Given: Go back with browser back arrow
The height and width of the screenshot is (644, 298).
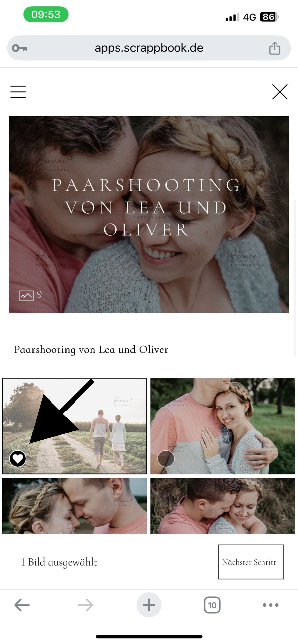Looking at the screenshot, I should 22,605.
